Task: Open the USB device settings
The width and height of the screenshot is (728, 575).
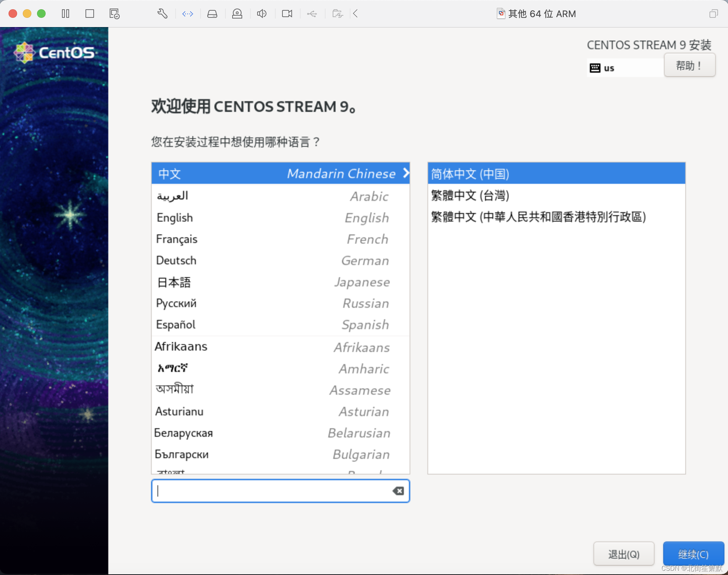Action: [x=312, y=14]
